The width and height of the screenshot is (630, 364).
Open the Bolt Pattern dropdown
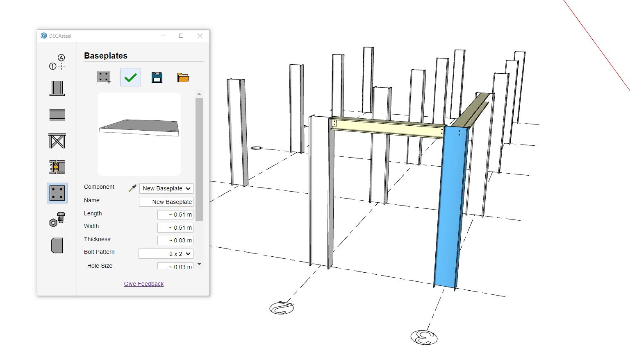pyautogui.click(x=166, y=254)
